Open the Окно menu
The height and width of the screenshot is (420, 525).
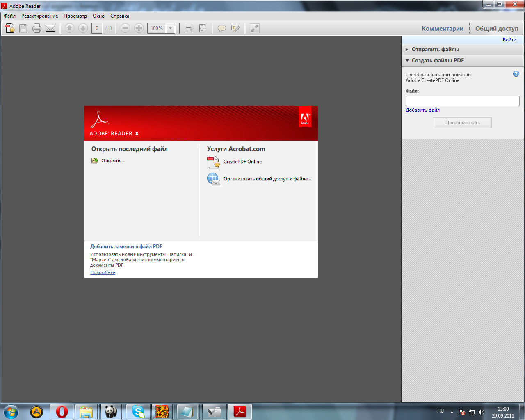point(98,16)
